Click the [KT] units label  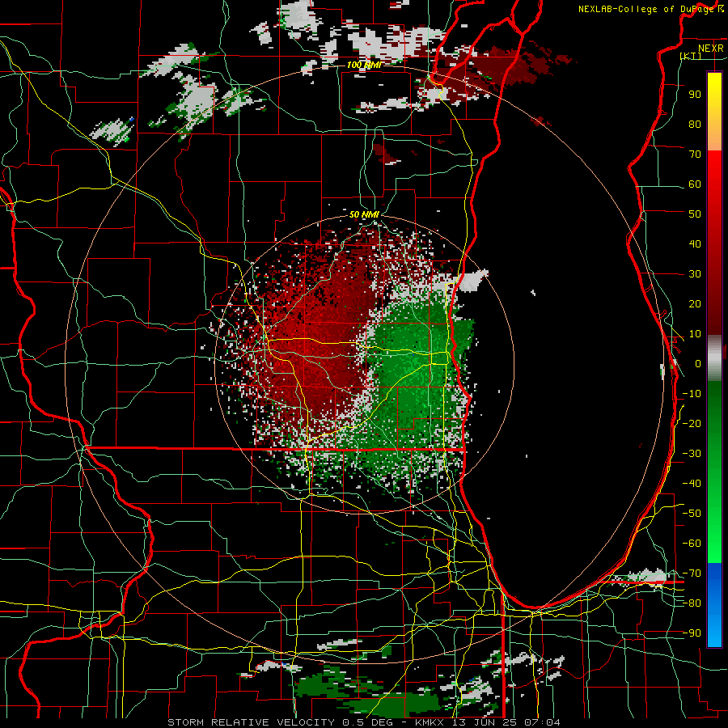(691, 56)
